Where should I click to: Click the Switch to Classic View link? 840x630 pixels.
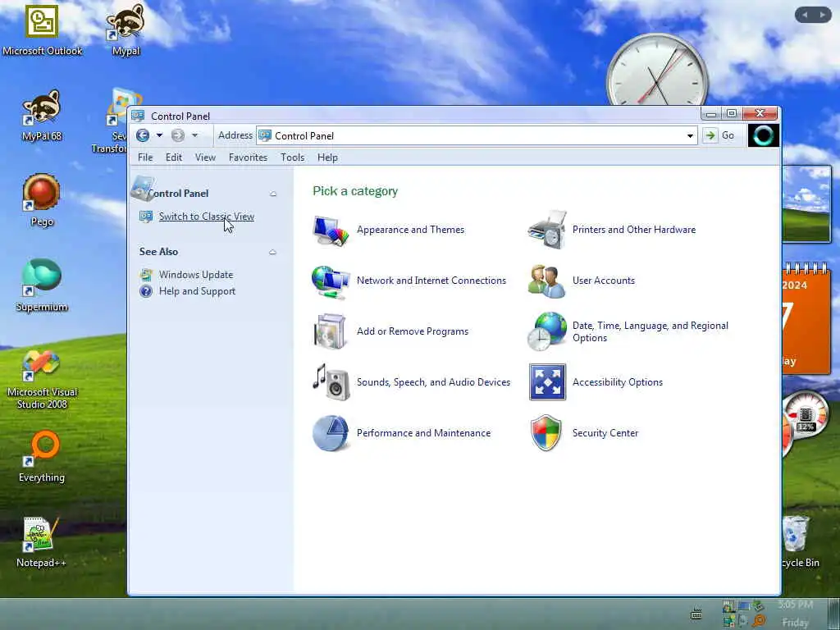point(206,217)
